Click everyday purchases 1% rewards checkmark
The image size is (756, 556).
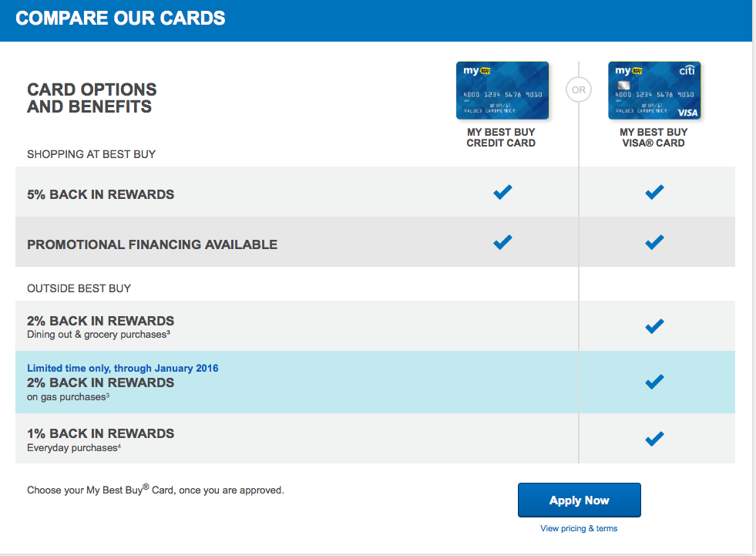654,439
